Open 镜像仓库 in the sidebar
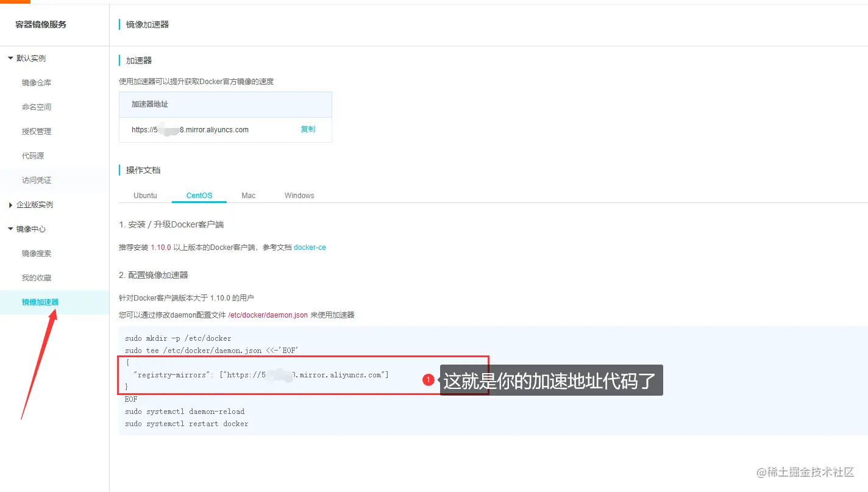Image resolution: width=868 pixels, height=492 pixels. pyautogui.click(x=37, y=83)
